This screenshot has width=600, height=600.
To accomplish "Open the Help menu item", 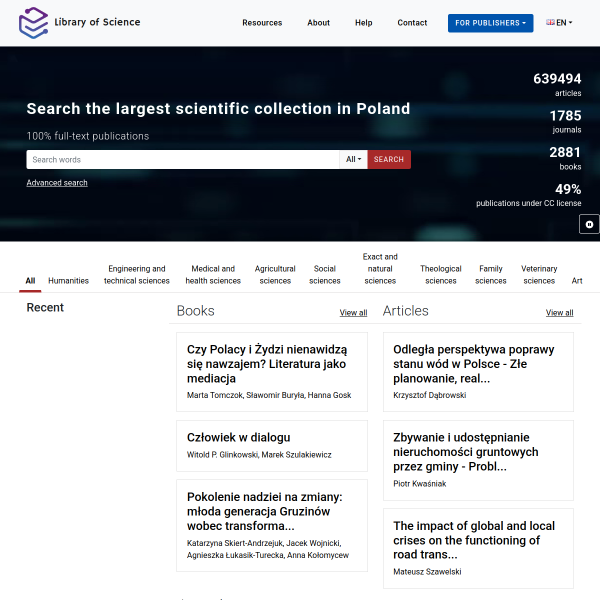I will [x=364, y=23].
